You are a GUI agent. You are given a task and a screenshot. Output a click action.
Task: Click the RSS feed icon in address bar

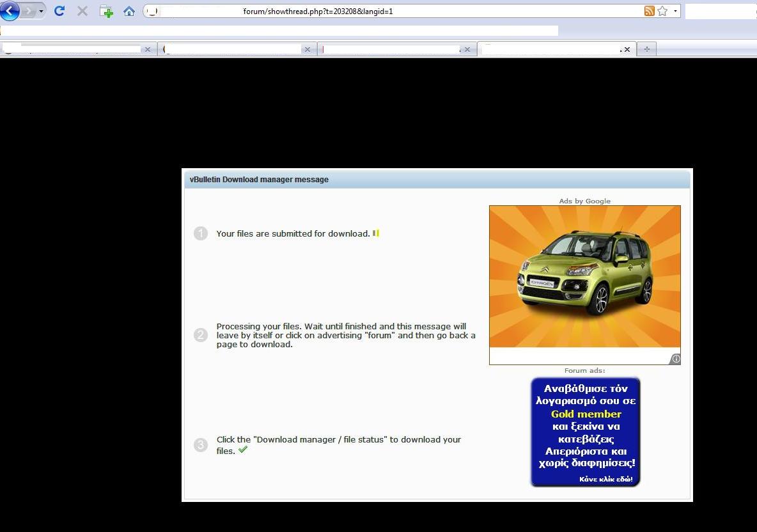[649, 11]
